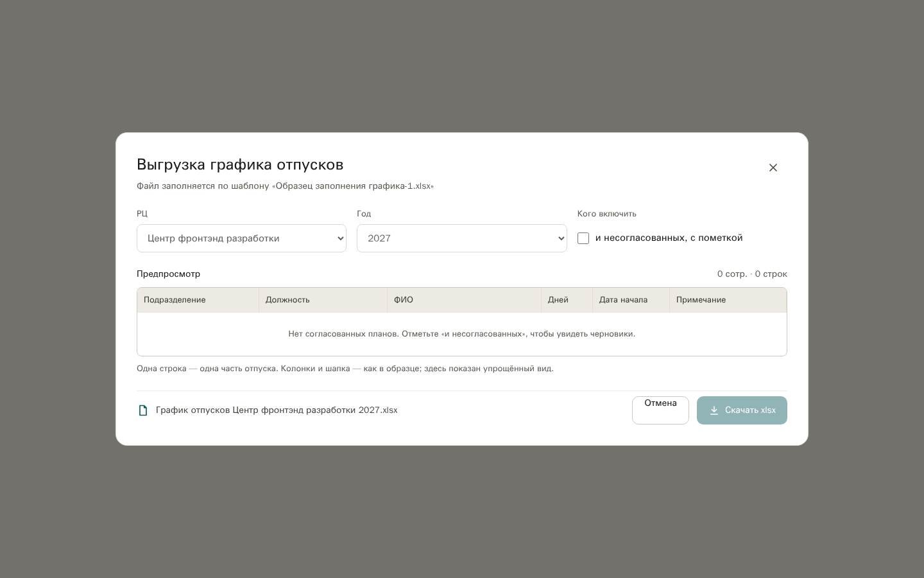This screenshot has width=924, height=578.
Task: Click the «Нет согласованных планов» empty-state message
Action: [462, 334]
